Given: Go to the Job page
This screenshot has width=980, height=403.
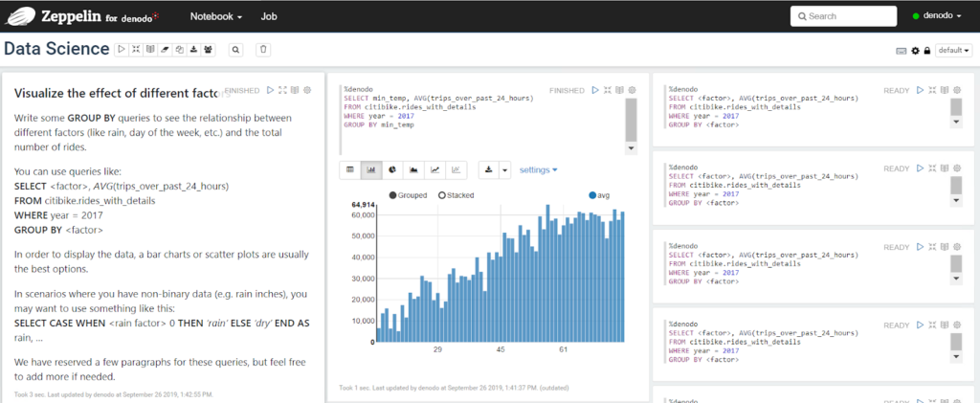Looking at the screenshot, I should pos(269,16).
